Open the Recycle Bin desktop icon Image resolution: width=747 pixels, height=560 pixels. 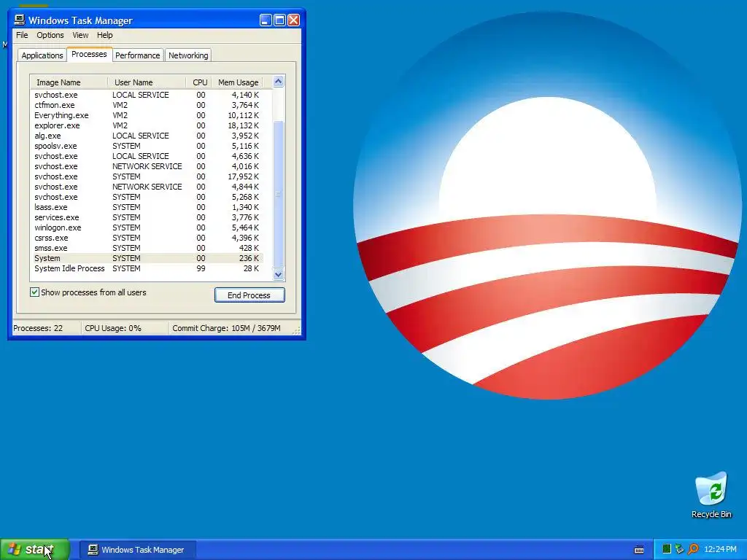pyautogui.click(x=711, y=495)
